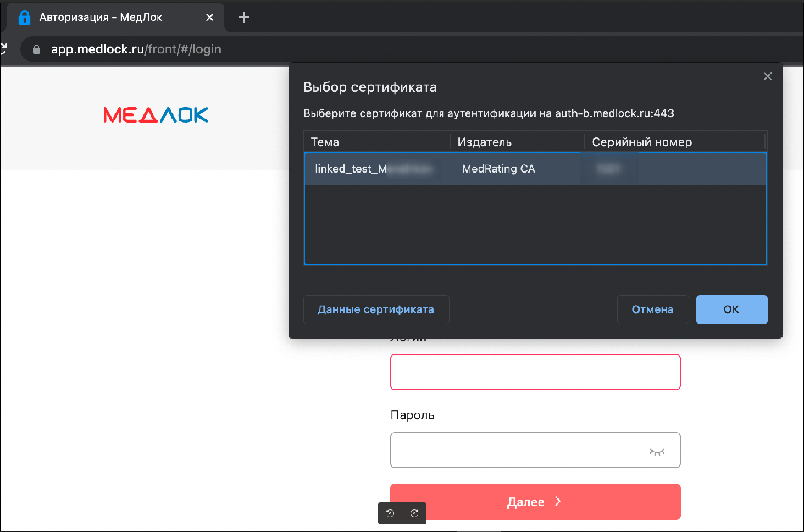
Task: Click the lock icon in address bar
Action: (x=37, y=49)
